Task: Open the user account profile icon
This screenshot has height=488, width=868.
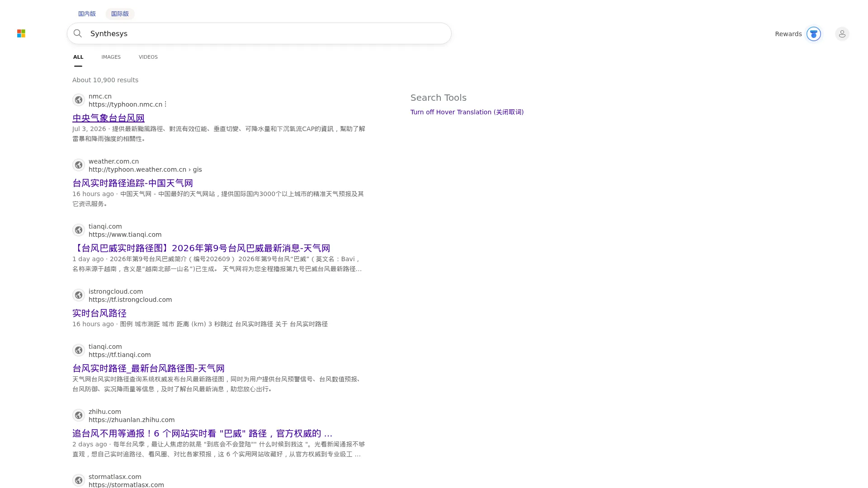Action: point(842,34)
